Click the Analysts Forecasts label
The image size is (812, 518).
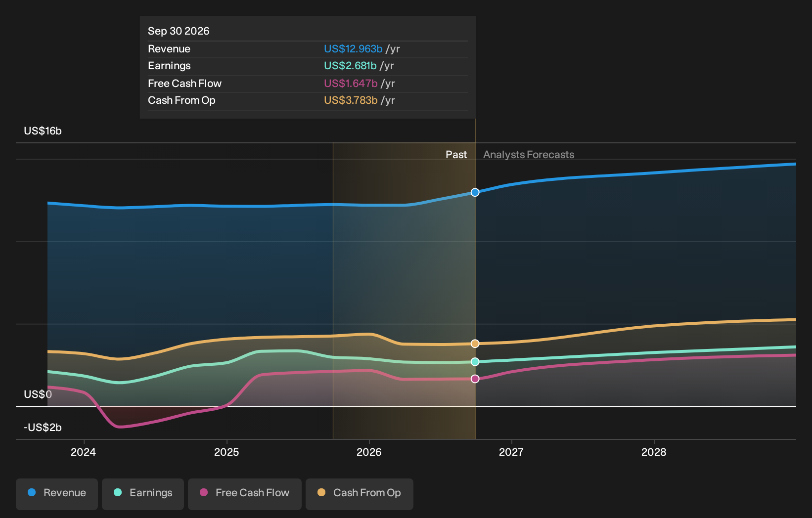point(529,155)
